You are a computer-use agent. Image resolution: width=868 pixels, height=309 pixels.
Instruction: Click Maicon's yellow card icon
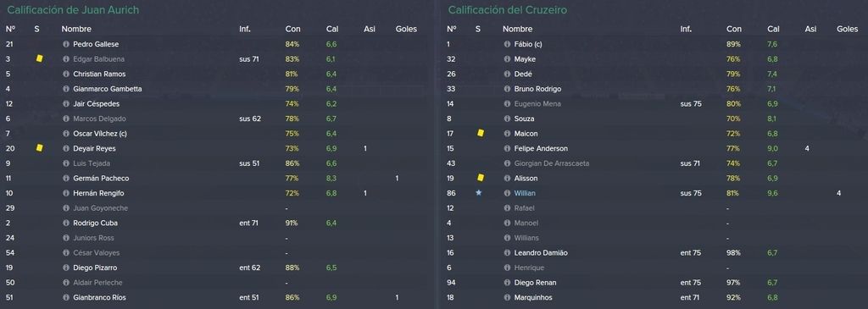pos(481,133)
